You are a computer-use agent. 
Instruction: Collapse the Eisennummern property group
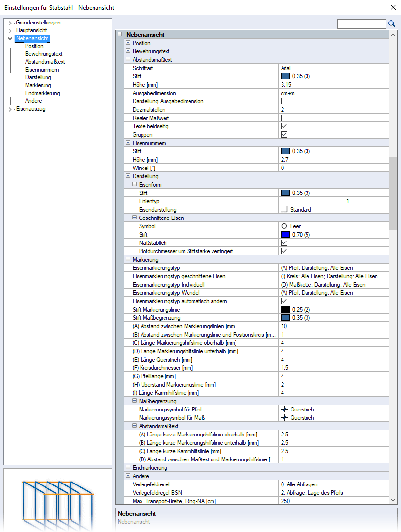coord(128,143)
